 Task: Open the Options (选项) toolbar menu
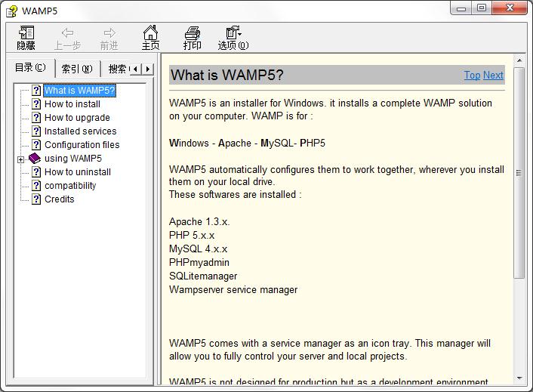click(x=233, y=37)
